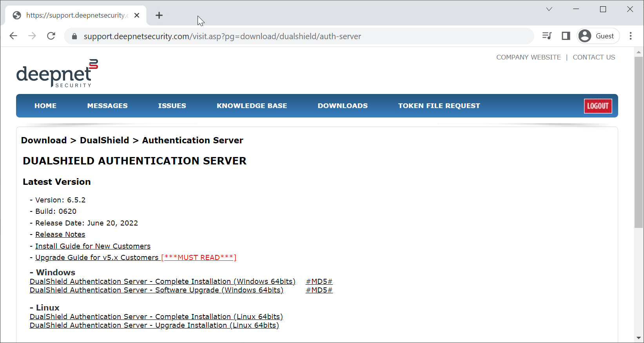Screen dimensions: 644x343
Task: Open Chrome three-dot menu
Action: click(x=630, y=36)
